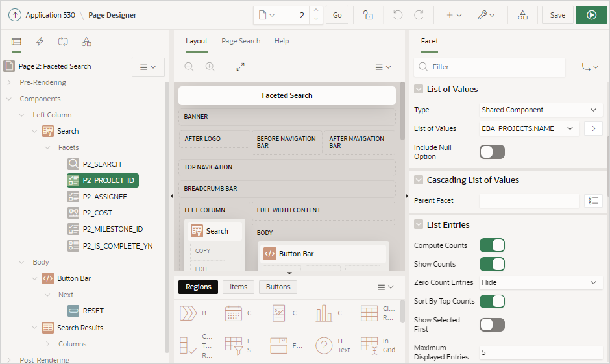Expand the Pre-Rendering tree node
610x364 pixels.
9,82
